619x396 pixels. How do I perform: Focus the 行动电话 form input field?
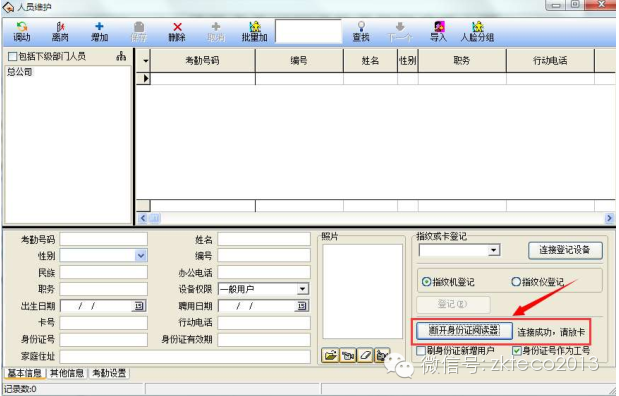(x=264, y=323)
